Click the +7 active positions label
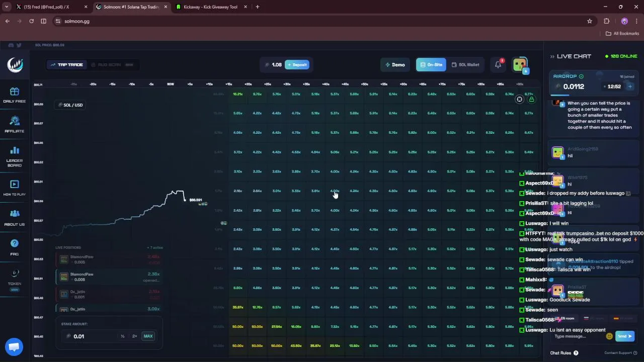The height and width of the screenshot is (362, 644). coord(155,248)
